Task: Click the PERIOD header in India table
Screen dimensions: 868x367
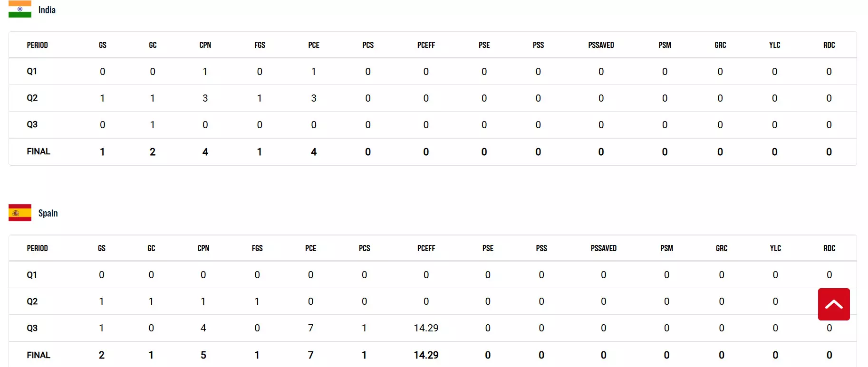Action: click(37, 45)
